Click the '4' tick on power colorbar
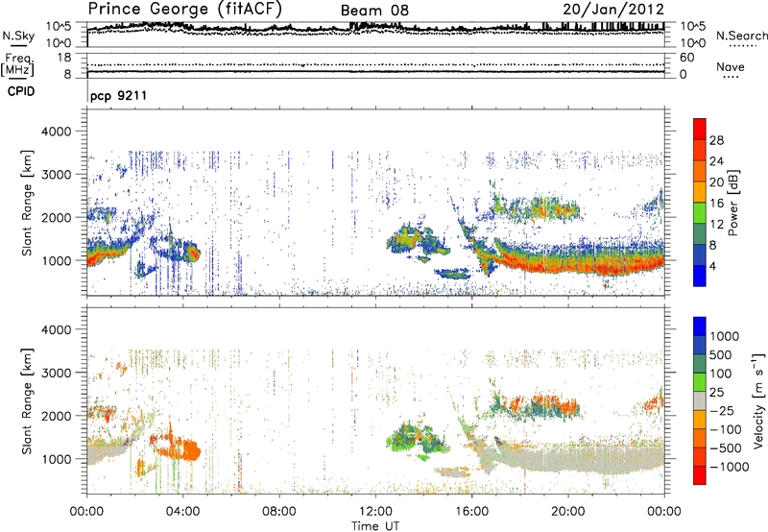Viewport: 768px width, 532px height. pyautogui.click(x=712, y=266)
